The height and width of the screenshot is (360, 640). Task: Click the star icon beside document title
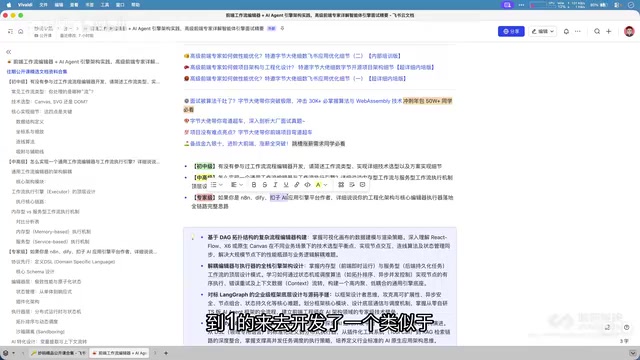[282, 29]
